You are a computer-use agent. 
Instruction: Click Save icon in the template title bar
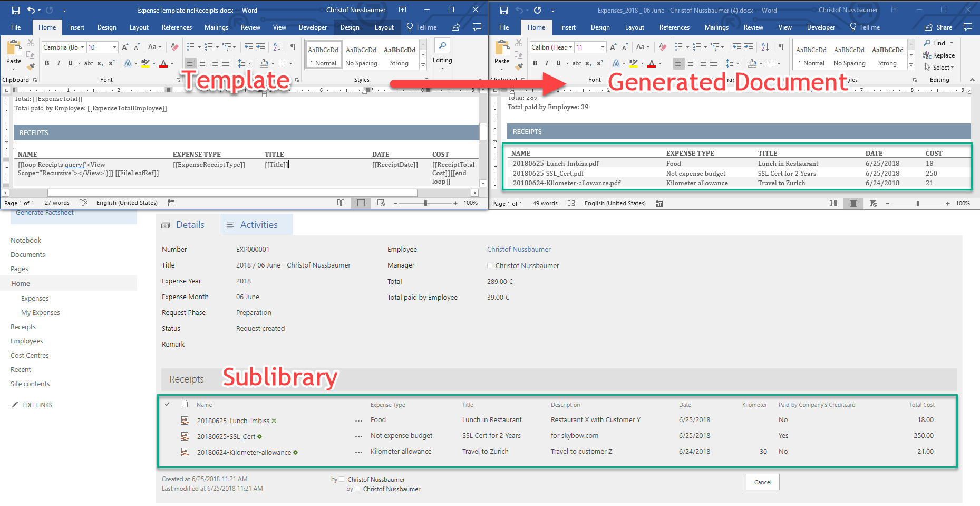click(x=16, y=10)
